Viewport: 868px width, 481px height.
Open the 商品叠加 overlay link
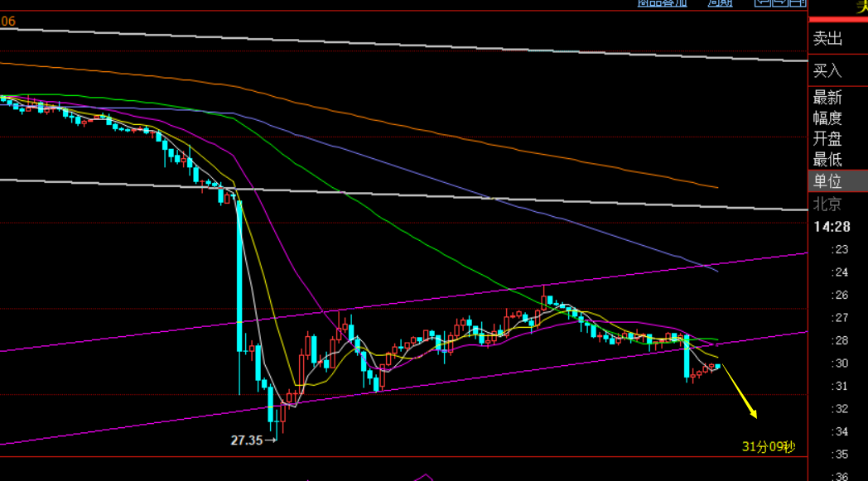(x=662, y=2)
